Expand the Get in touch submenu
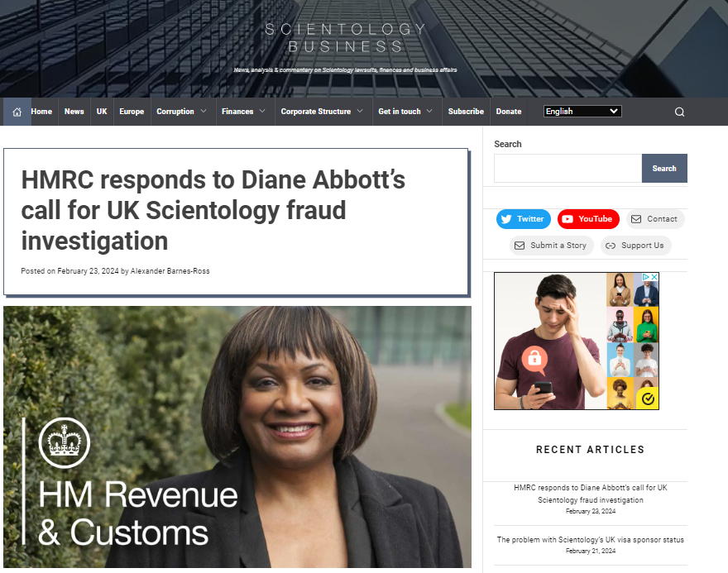 tap(405, 112)
